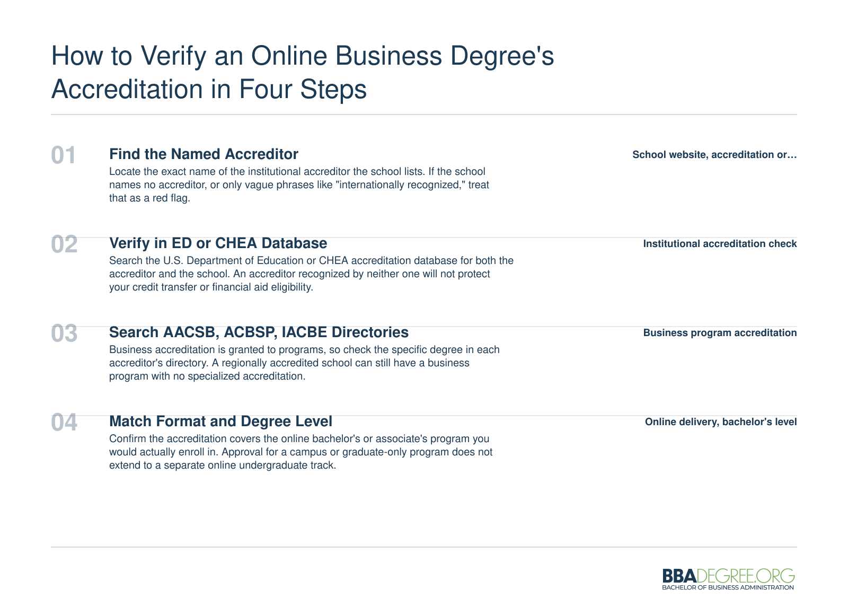
Task: Click the "Bachelor of Business Administration" tagline
Action: pyautogui.click(x=728, y=587)
